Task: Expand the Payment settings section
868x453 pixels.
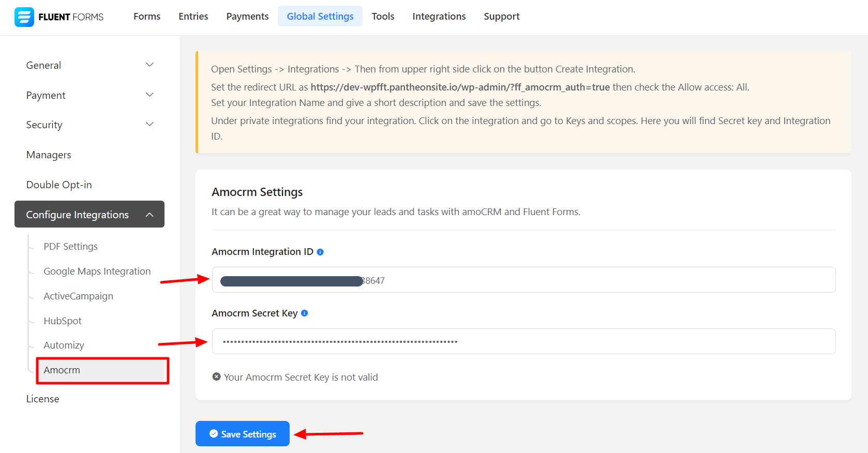Action: pos(149,95)
